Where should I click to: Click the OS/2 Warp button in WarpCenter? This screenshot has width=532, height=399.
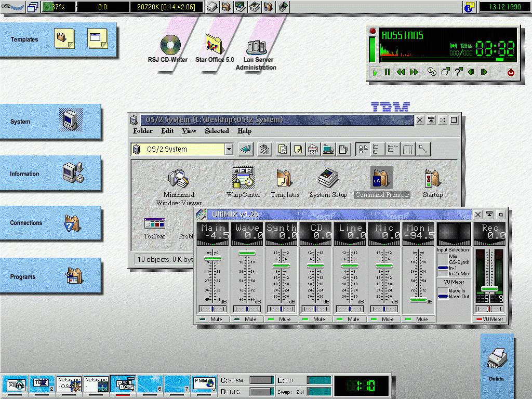click(x=12, y=6)
